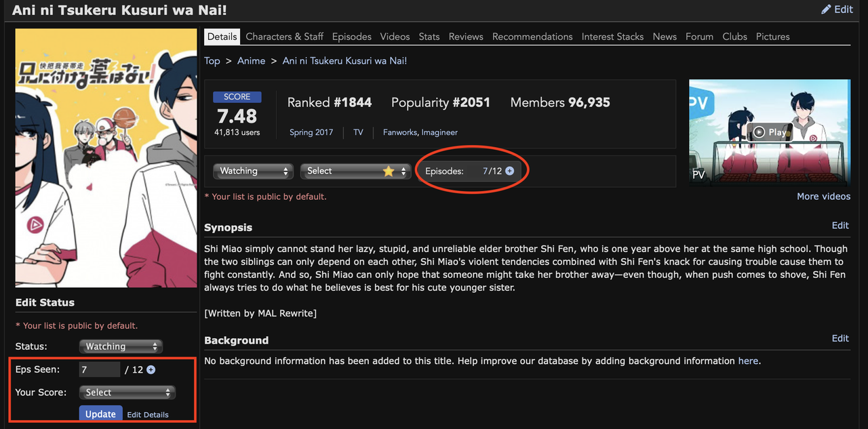Click the Update button

[100, 413]
